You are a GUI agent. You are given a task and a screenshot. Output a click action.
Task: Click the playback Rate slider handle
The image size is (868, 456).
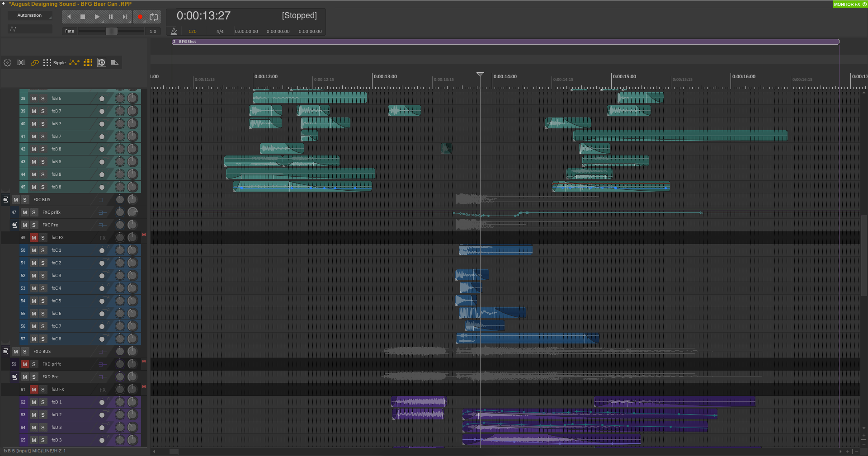[x=111, y=31]
